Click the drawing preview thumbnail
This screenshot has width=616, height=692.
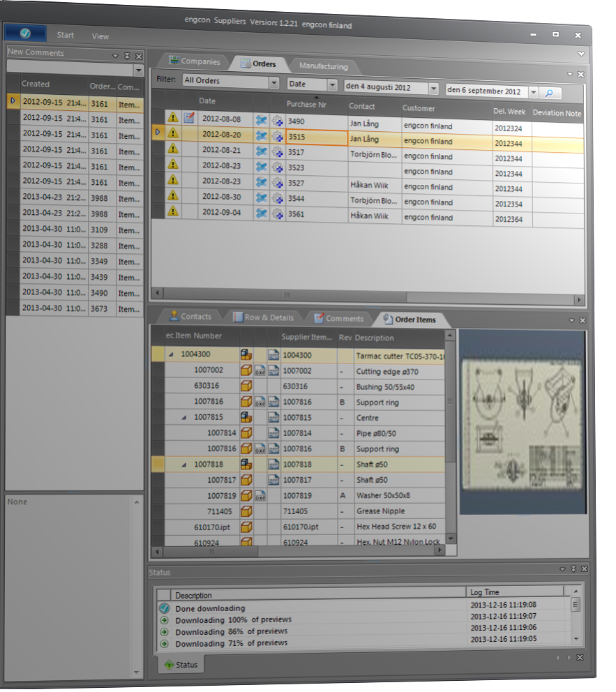523,421
